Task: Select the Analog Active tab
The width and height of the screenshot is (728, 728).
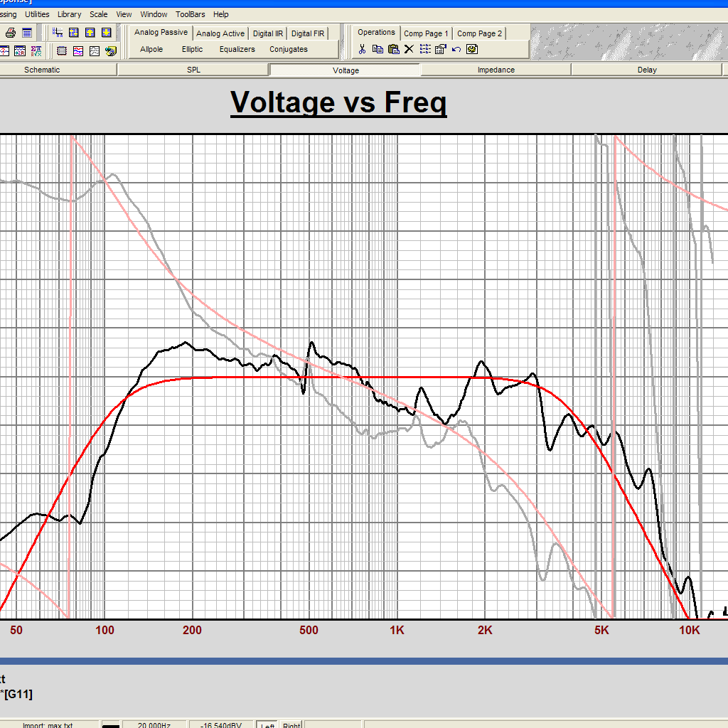Action: click(x=220, y=33)
